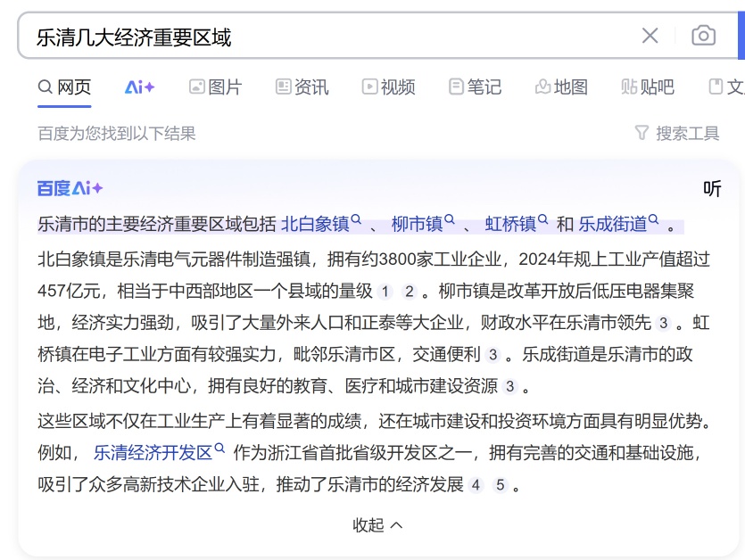
Task: Click the search magnifier beside 柳市镇
Action: [449, 219]
